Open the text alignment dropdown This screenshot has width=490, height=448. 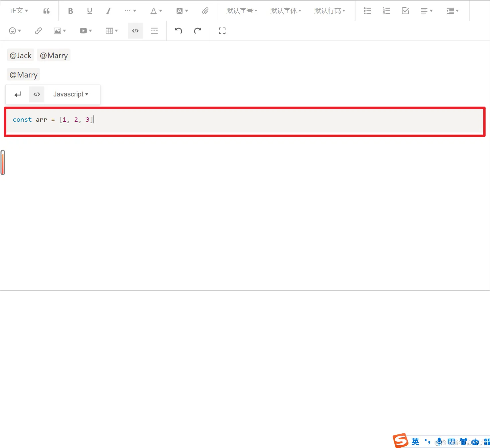[x=427, y=11]
